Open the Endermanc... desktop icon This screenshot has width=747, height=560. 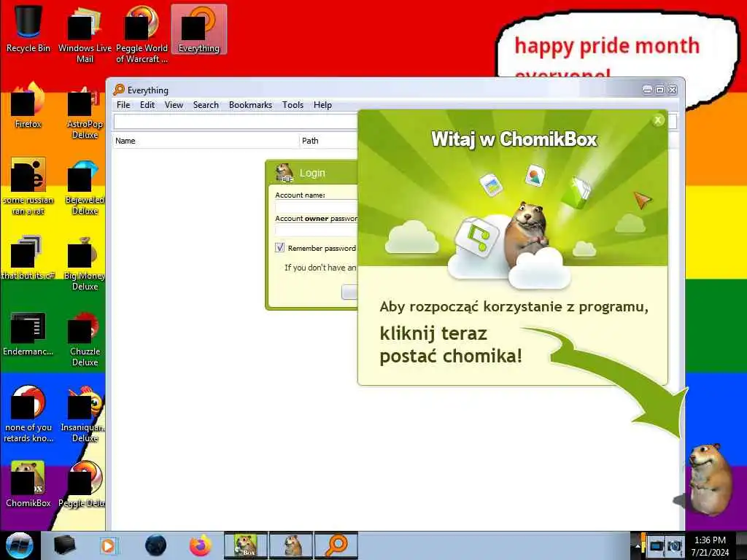28,333
